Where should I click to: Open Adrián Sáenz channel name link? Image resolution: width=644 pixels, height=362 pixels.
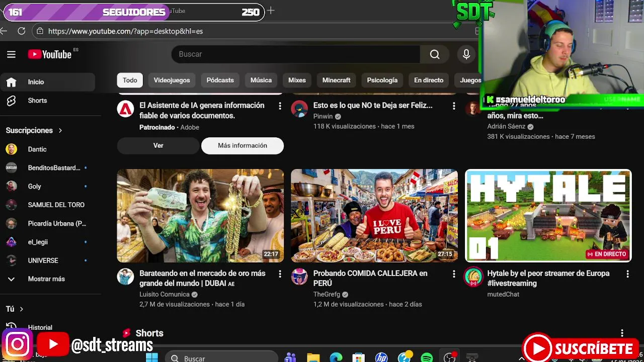[506, 127]
